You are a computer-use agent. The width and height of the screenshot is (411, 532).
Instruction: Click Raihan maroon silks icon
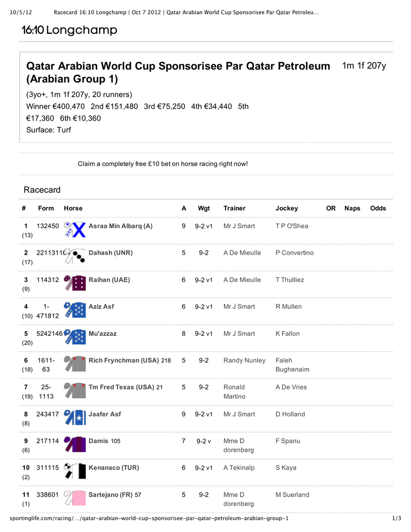75,284
